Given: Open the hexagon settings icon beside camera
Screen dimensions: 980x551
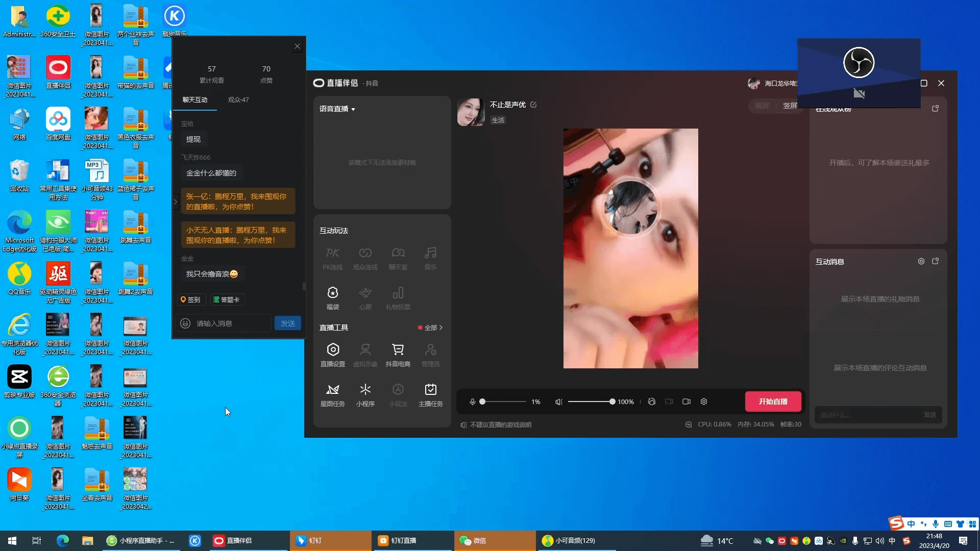Looking at the screenshot, I should pyautogui.click(x=704, y=402).
